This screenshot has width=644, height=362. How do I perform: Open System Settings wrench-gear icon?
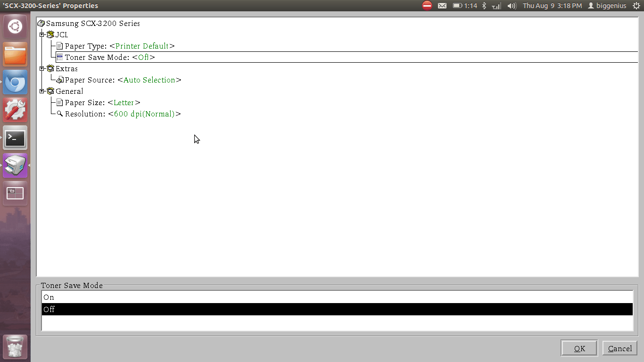(x=15, y=110)
